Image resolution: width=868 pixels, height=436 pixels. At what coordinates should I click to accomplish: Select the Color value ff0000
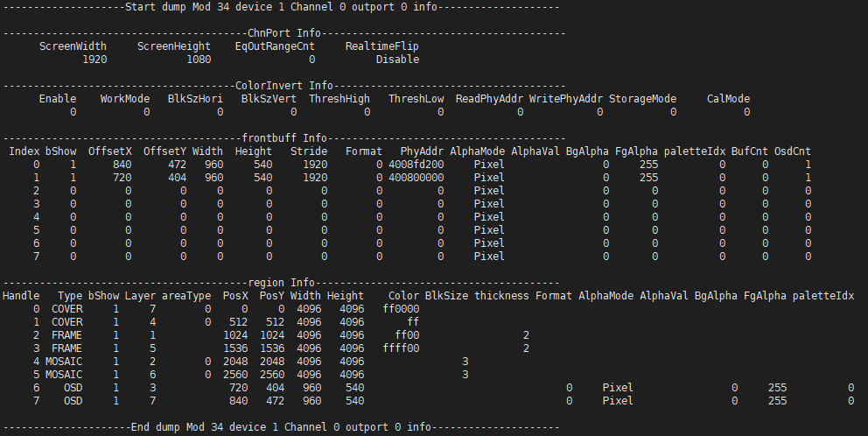tap(402, 309)
